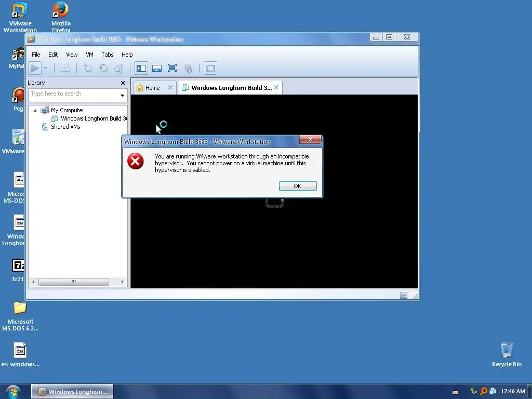Click the Unity mode toolbar icon
The image size is (532, 399).
tap(188, 68)
